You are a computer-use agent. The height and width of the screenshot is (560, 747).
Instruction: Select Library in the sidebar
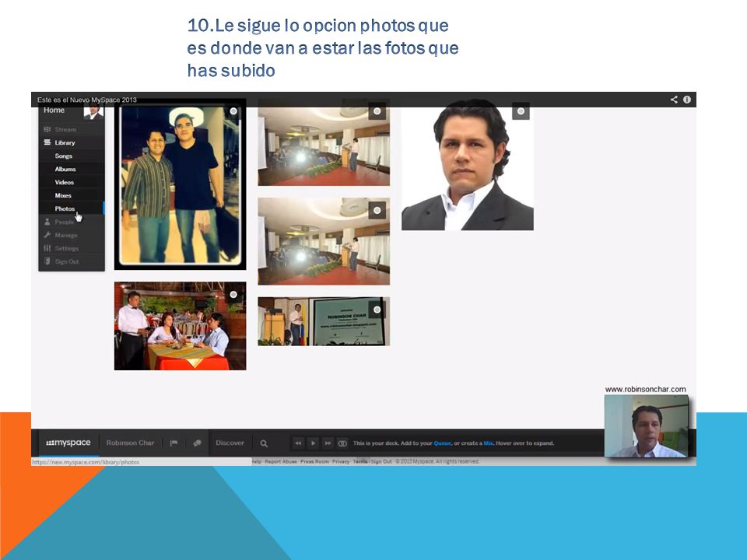65,142
